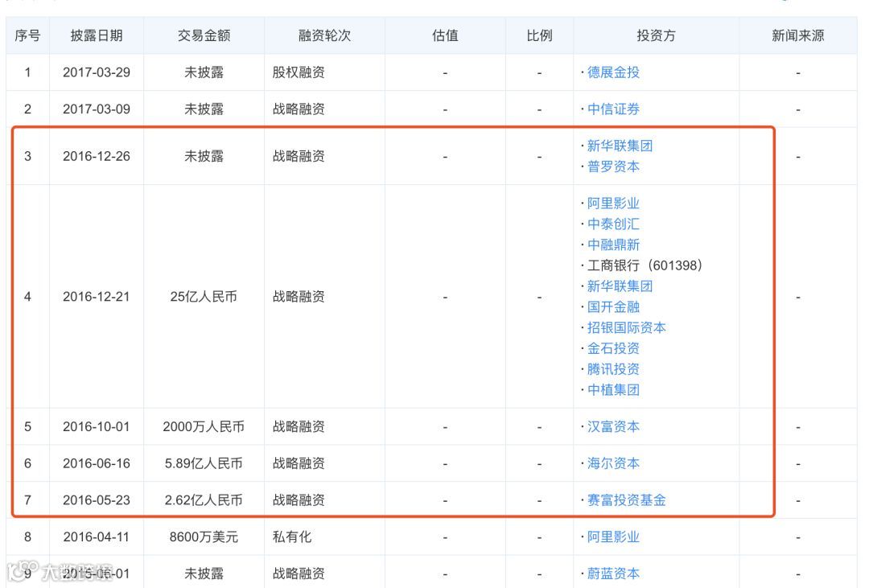The image size is (869, 588).
Task: Click the 序号 column header
Action: [x=27, y=35]
